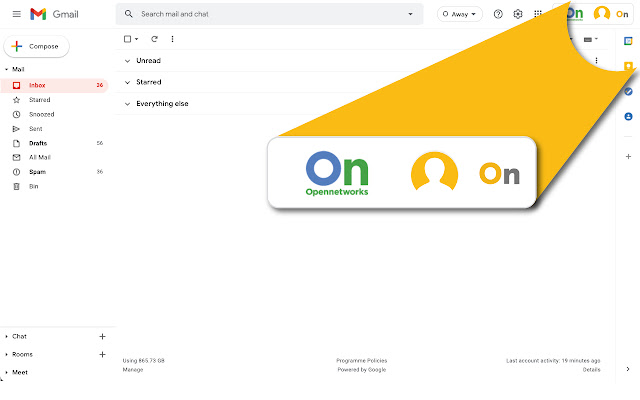Open the More options toolbar menu
Screen dimensions: 640x400
(172, 39)
